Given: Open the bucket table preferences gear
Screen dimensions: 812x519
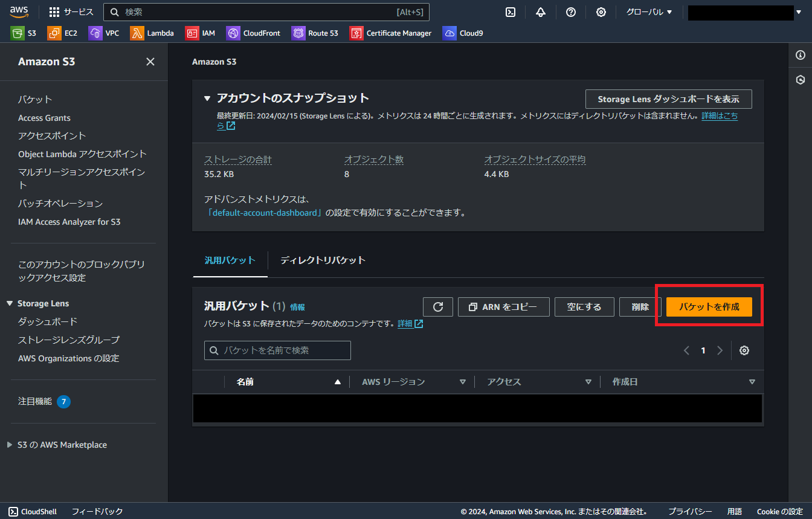Looking at the screenshot, I should tap(744, 350).
